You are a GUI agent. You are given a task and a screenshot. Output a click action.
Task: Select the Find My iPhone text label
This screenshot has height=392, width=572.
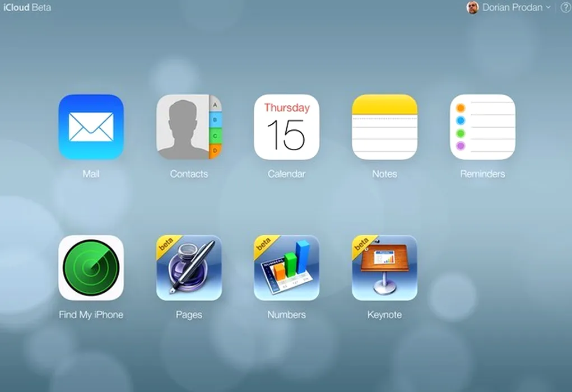(x=91, y=315)
